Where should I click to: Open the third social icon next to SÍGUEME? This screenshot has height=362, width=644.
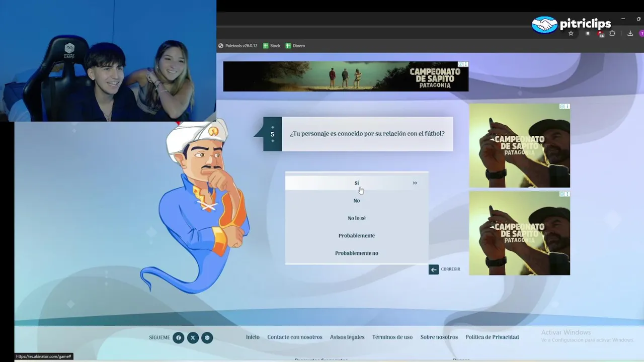coord(207,338)
